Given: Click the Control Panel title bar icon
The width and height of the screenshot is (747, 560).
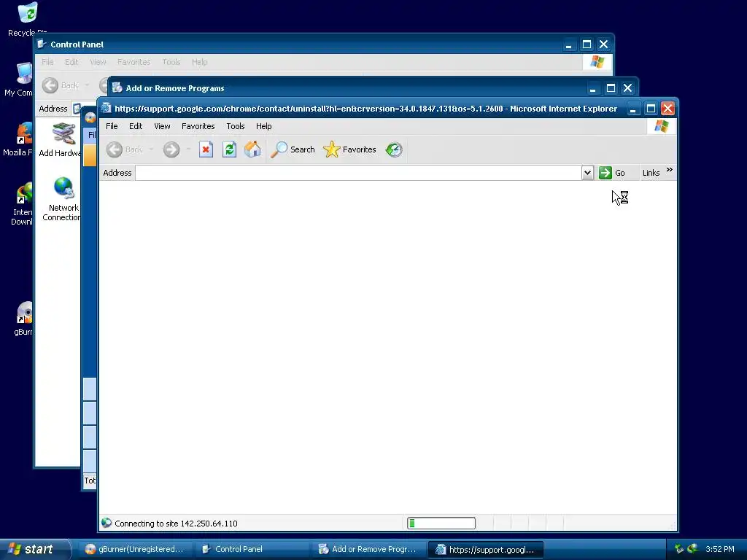Looking at the screenshot, I should pyautogui.click(x=42, y=44).
